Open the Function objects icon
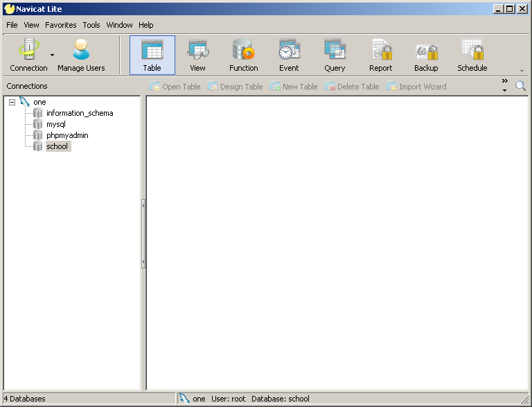Viewport: 532px width, 407px height. pyautogui.click(x=244, y=55)
